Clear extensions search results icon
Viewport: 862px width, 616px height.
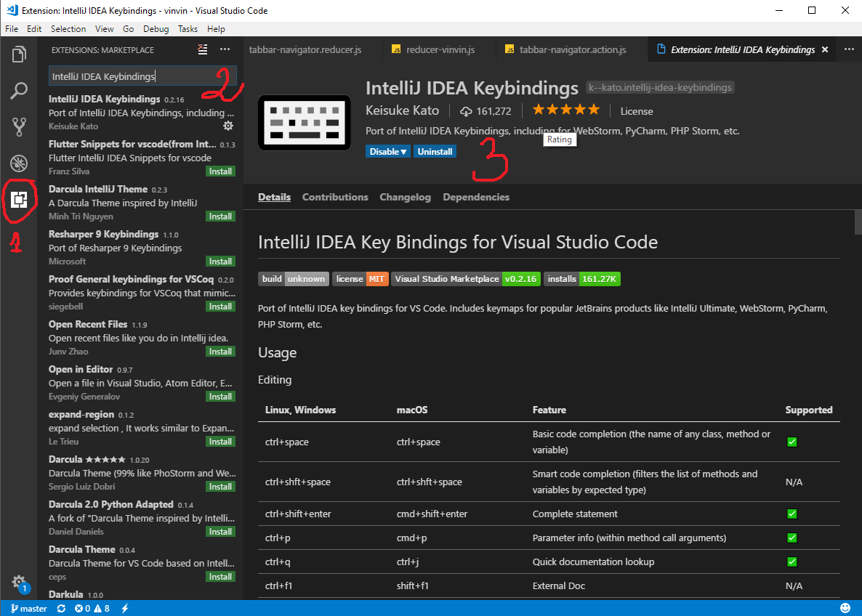point(203,49)
